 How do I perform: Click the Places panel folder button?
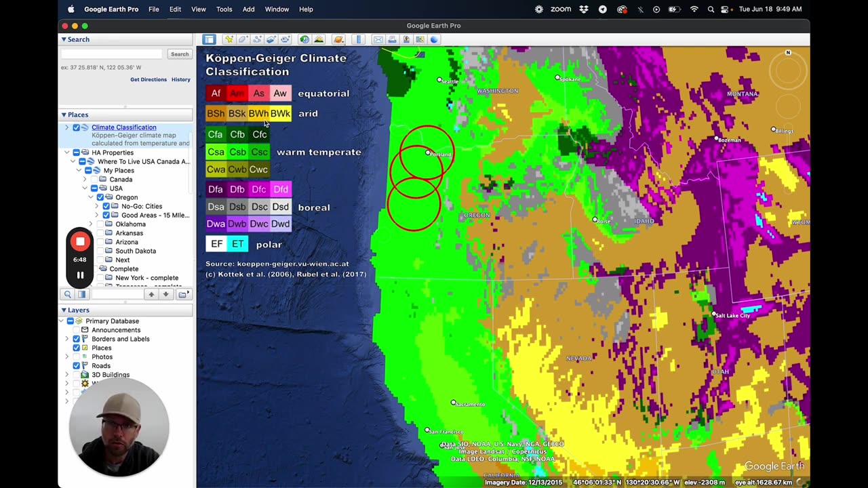(x=183, y=294)
